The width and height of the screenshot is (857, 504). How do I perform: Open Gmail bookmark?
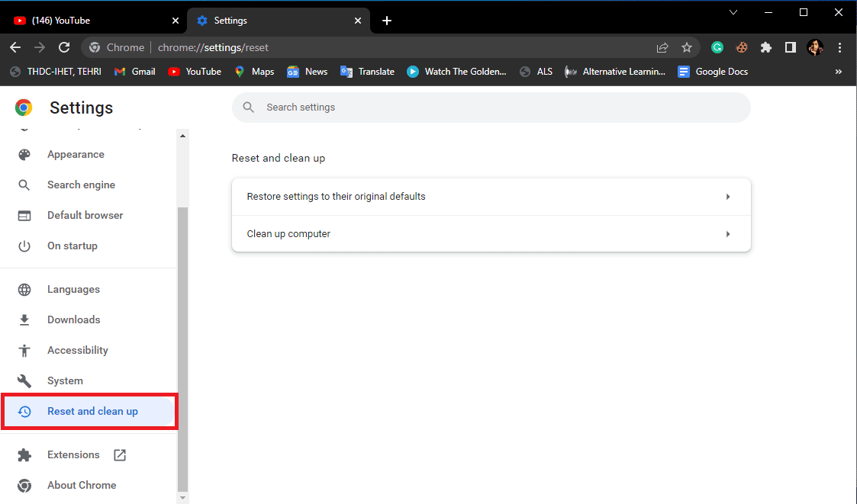click(134, 72)
